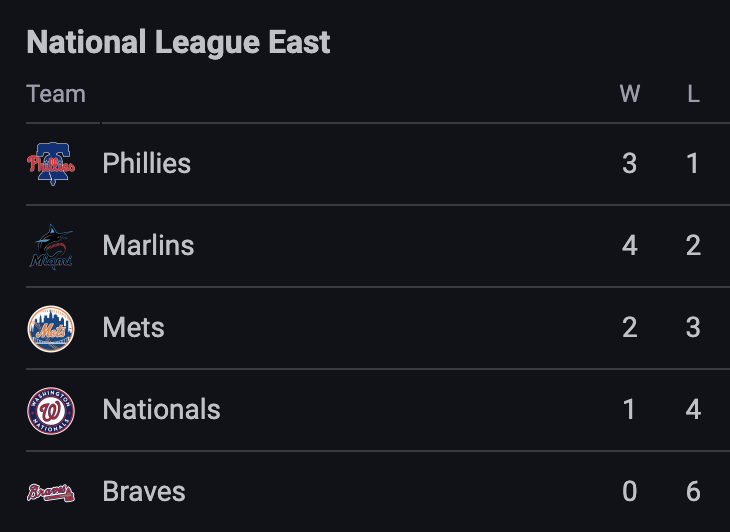The image size is (730, 532).
Task: Click the Mets team logo
Action: pyautogui.click(x=50, y=328)
